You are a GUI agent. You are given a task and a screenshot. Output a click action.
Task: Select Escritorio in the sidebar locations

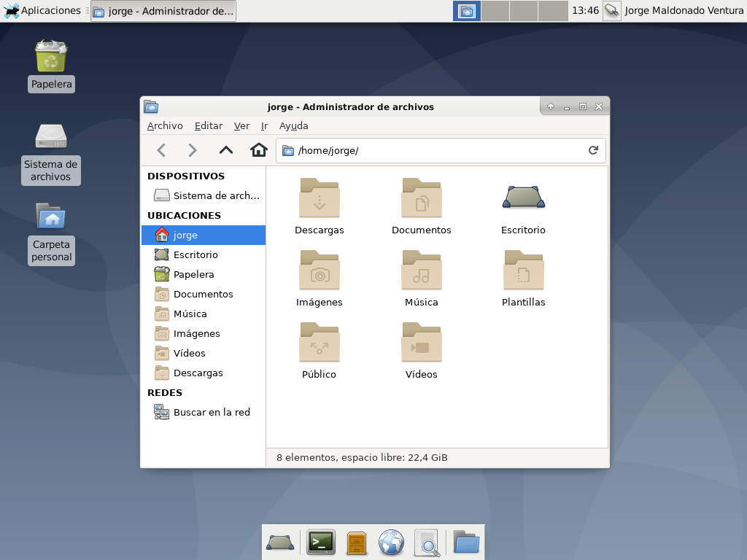point(196,254)
